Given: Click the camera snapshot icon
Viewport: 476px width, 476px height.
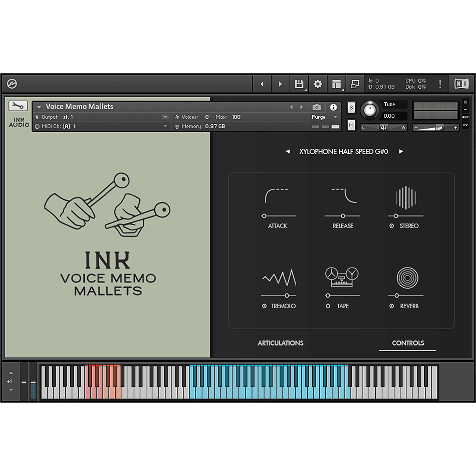Looking at the screenshot, I should tap(317, 107).
